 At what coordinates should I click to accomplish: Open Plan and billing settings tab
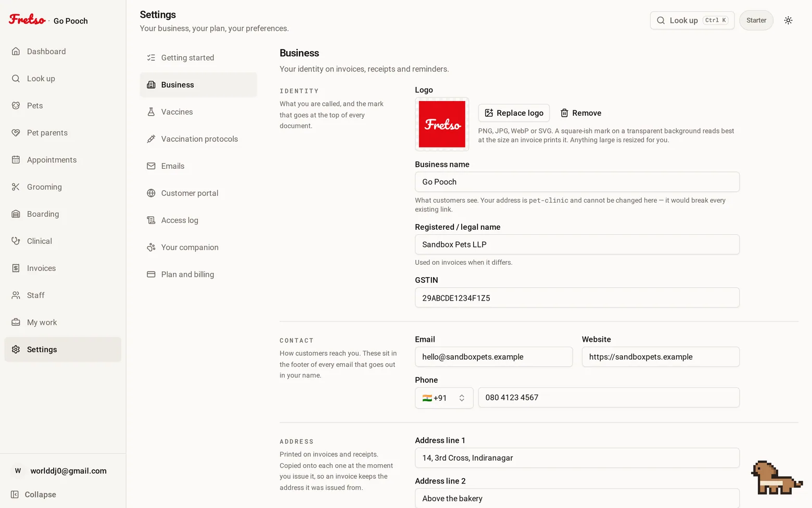[x=198, y=275]
